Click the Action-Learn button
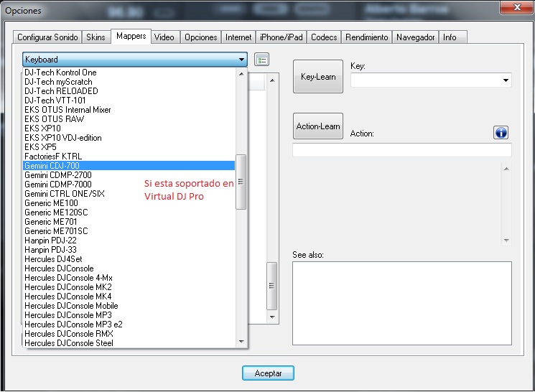This screenshot has width=535, height=392. pyautogui.click(x=318, y=126)
